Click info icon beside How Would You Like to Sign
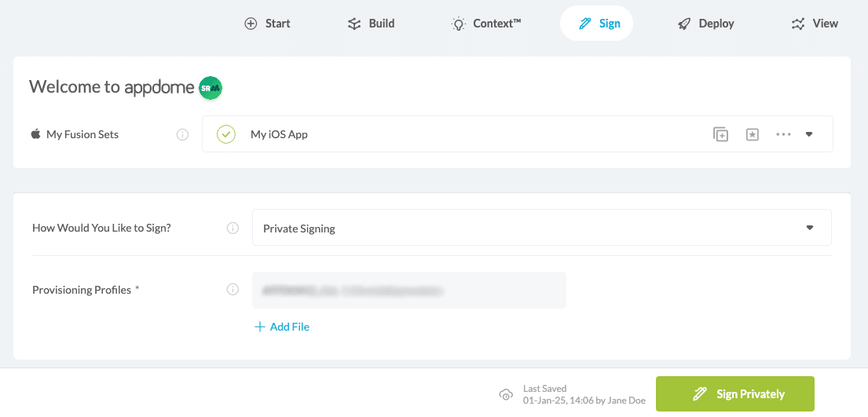This screenshot has height=417, width=868. 233,229
